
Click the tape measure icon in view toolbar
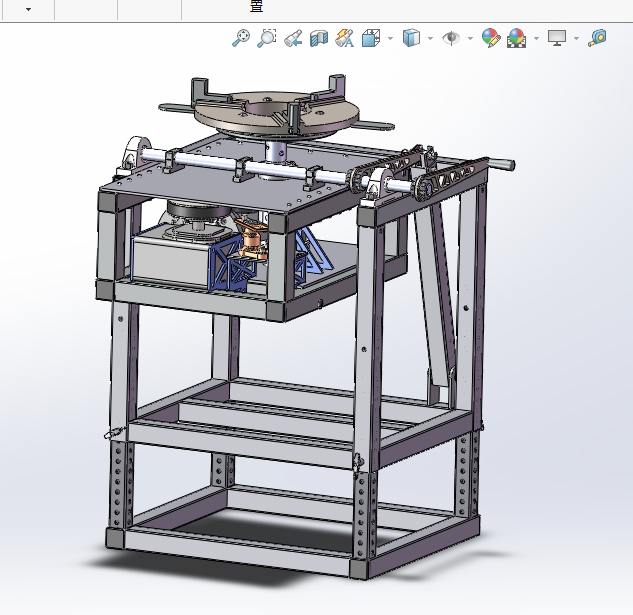pos(597,38)
